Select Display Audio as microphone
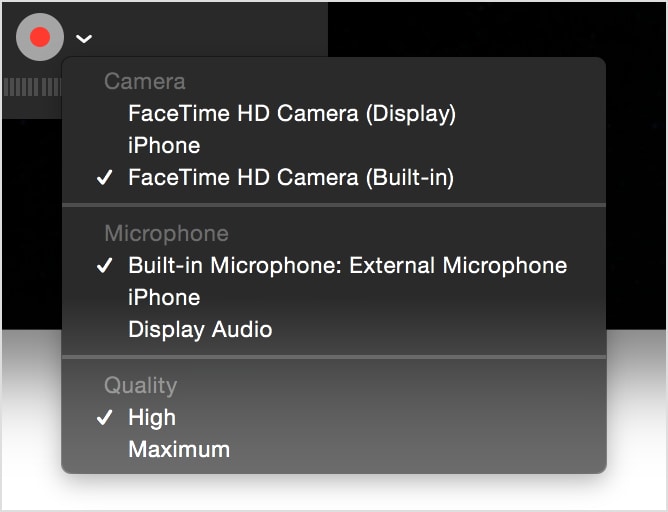The height and width of the screenshot is (512, 668). [200, 330]
